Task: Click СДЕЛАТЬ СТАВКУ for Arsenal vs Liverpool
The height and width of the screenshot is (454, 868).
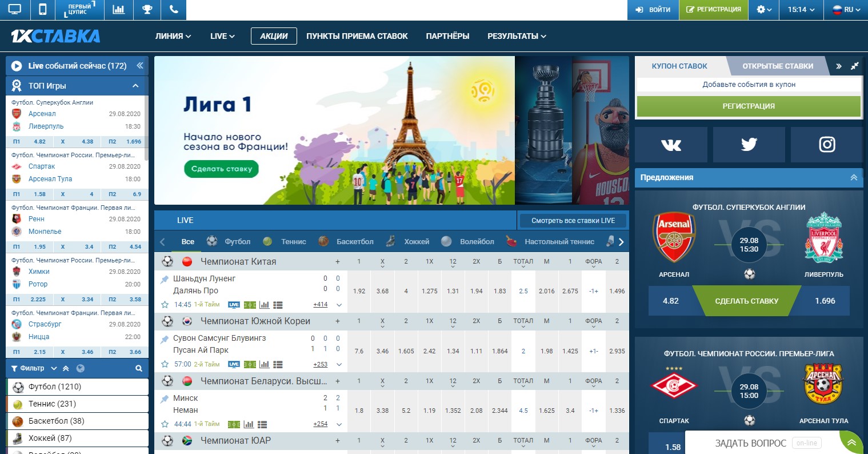Action: tap(747, 301)
